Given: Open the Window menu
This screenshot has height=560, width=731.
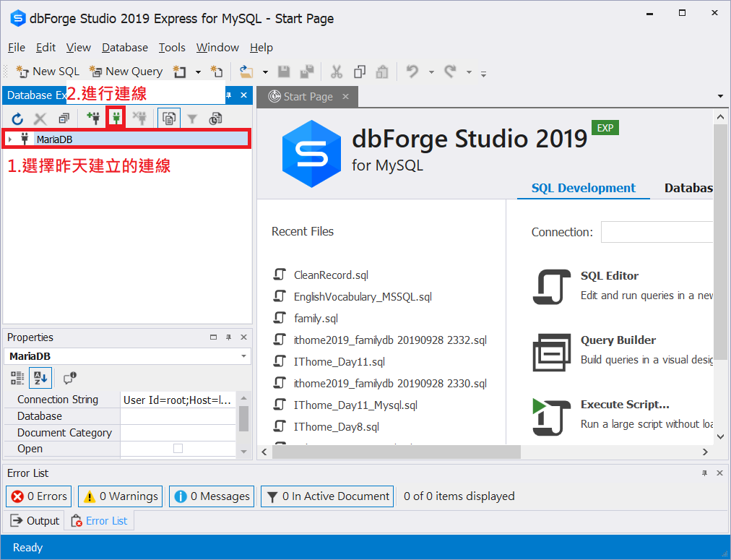Looking at the screenshot, I should pyautogui.click(x=217, y=48).
